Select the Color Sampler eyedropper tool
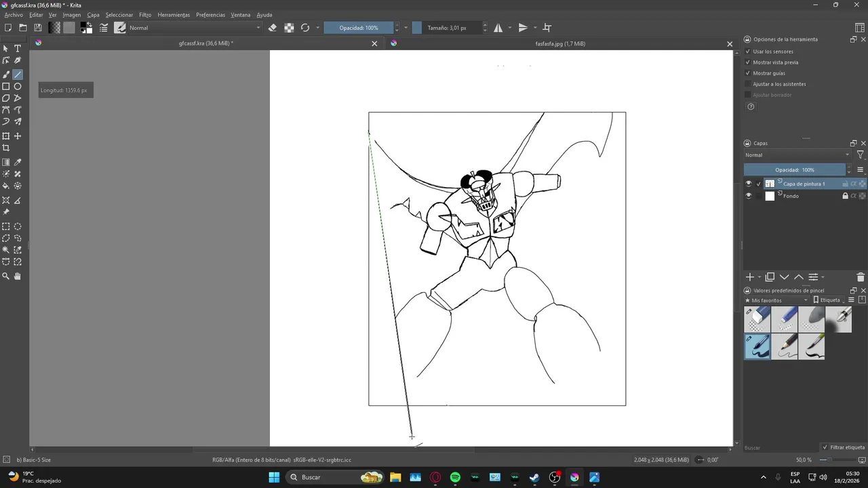 point(18,163)
